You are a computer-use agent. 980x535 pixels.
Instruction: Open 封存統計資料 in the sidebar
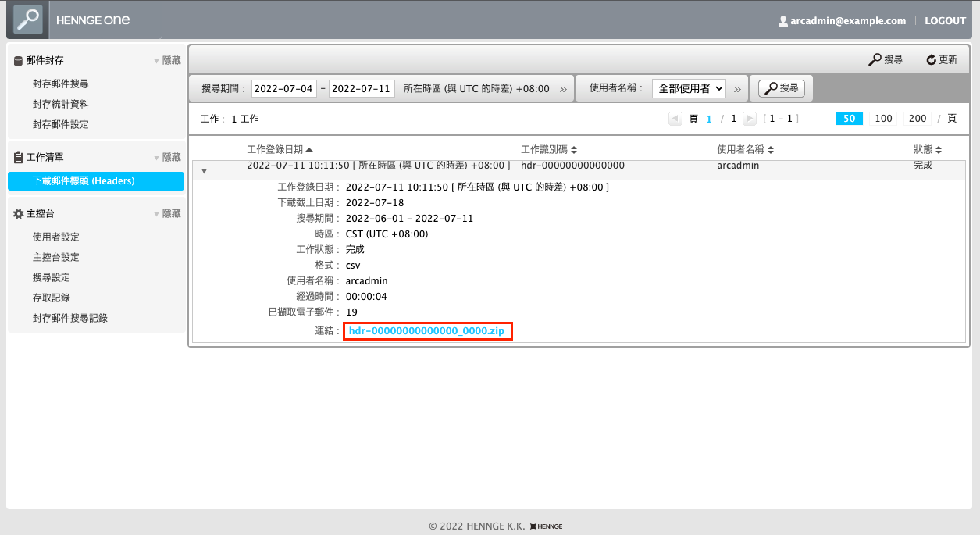61,104
